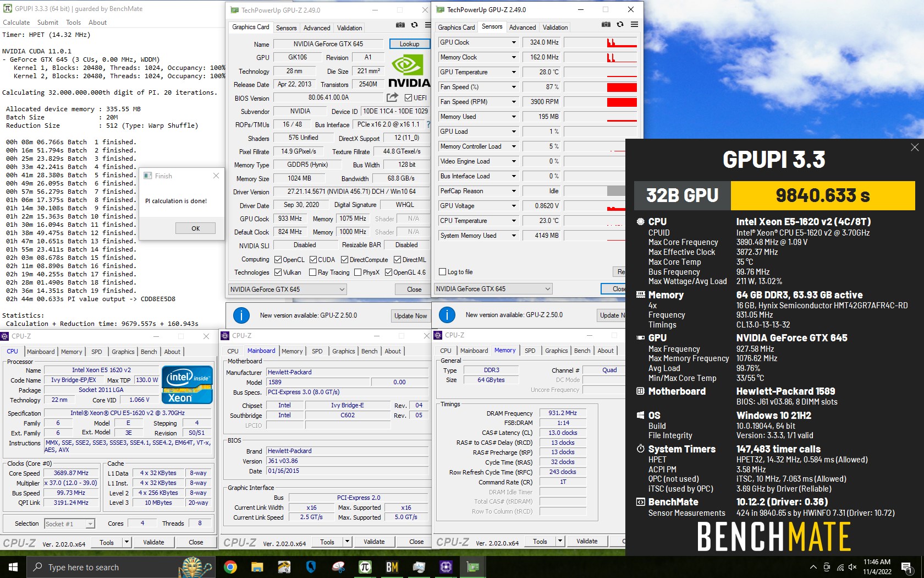Switch to GPUPI via the pi taskbar icon
The height and width of the screenshot is (578, 924).
point(365,567)
